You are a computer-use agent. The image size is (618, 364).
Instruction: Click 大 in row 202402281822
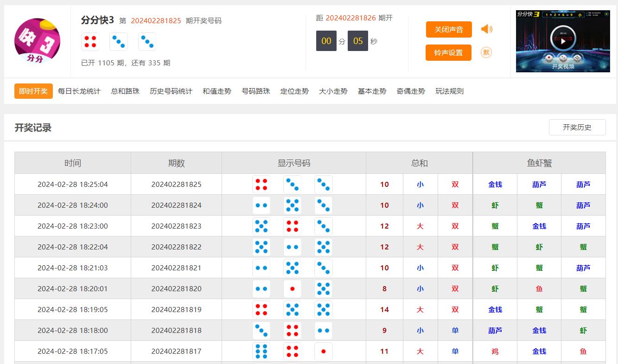[x=420, y=247]
